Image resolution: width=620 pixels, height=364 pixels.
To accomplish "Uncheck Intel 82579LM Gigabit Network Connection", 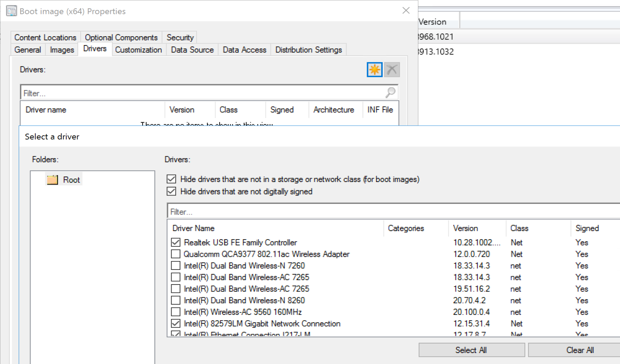I will (x=176, y=324).
